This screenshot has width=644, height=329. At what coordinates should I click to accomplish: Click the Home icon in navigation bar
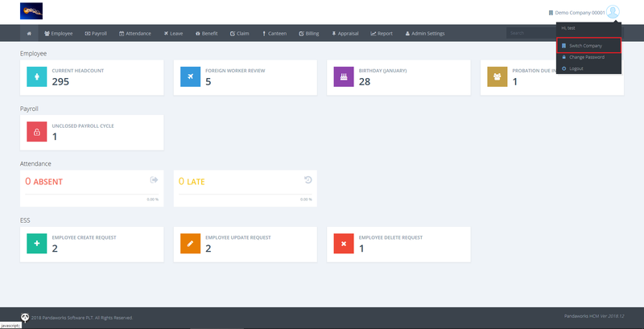coord(29,34)
